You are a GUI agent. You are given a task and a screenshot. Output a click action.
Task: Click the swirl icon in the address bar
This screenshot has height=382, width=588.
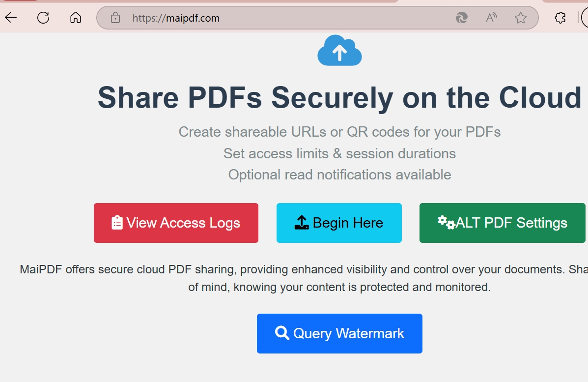[461, 18]
